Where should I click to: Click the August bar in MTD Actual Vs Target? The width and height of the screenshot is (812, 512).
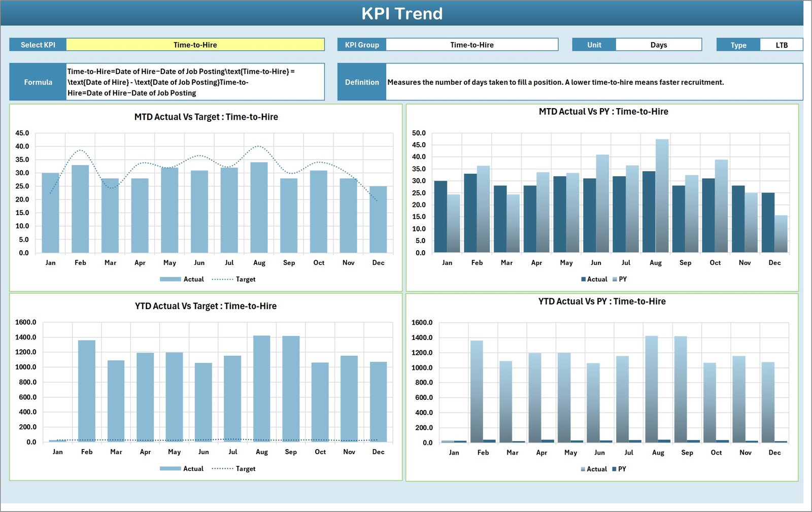(x=259, y=208)
